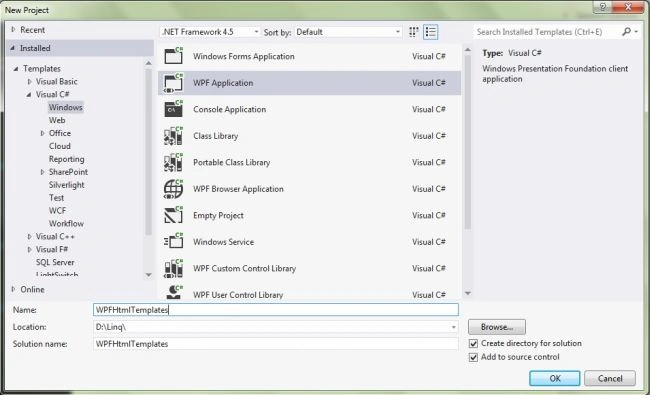
Task: Collapse the Installed section
Action: [13, 48]
